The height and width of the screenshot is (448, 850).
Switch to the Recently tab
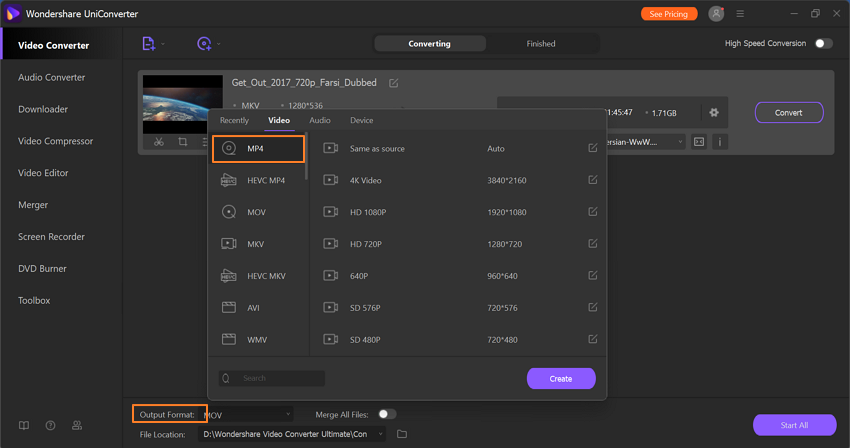click(234, 120)
